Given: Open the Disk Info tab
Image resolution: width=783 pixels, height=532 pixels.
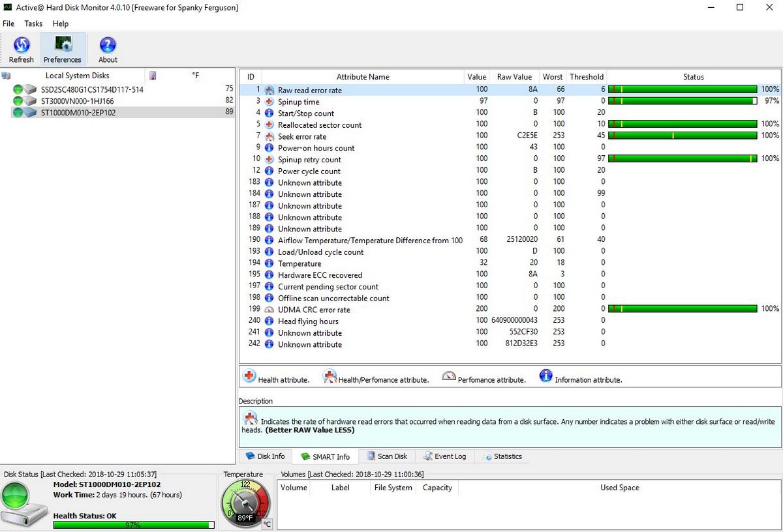Looking at the screenshot, I should click(x=265, y=456).
